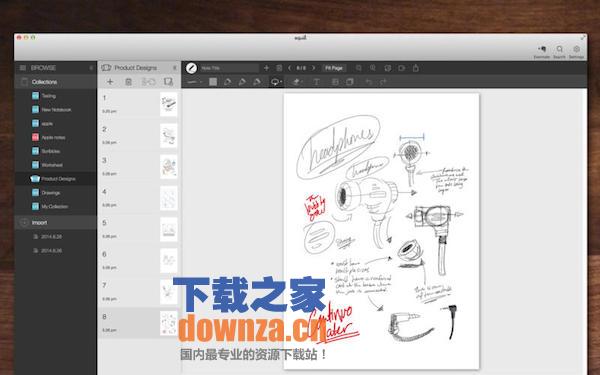This screenshot has width=600, height=375.
Task: Click the Fit Page button
Action: (x=334, y=68)
